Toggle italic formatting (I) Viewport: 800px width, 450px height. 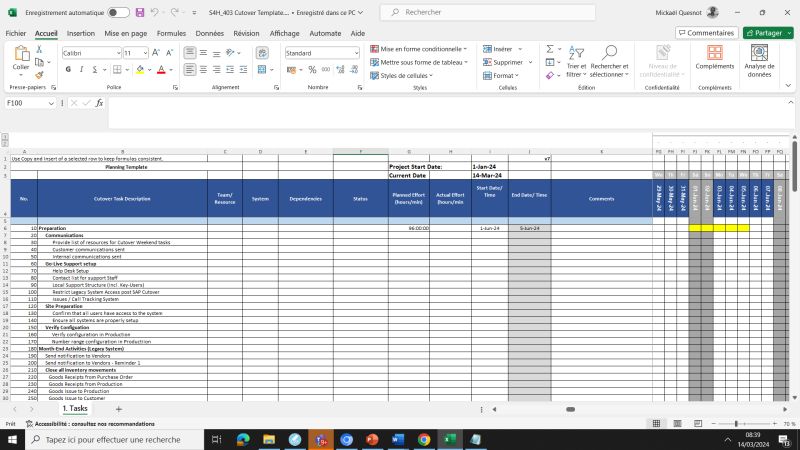81,69
